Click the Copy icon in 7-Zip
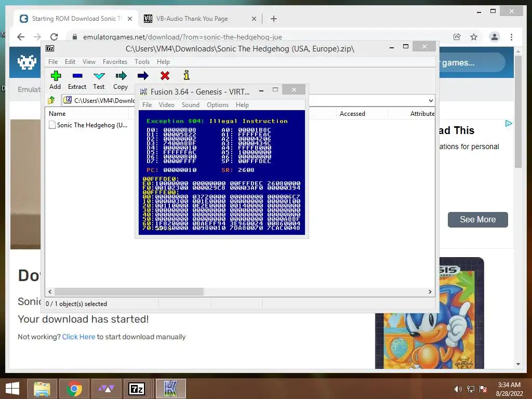Screen dimensions: 532x399 pyautogui.click(x=121, y=76)
